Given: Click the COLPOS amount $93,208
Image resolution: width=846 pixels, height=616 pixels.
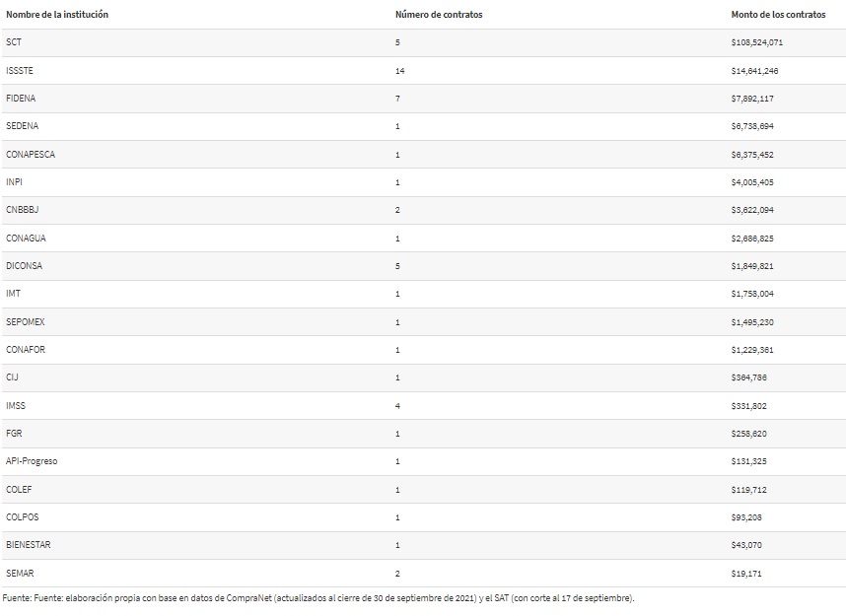Looking at the screenshot, I should (746, 517).
